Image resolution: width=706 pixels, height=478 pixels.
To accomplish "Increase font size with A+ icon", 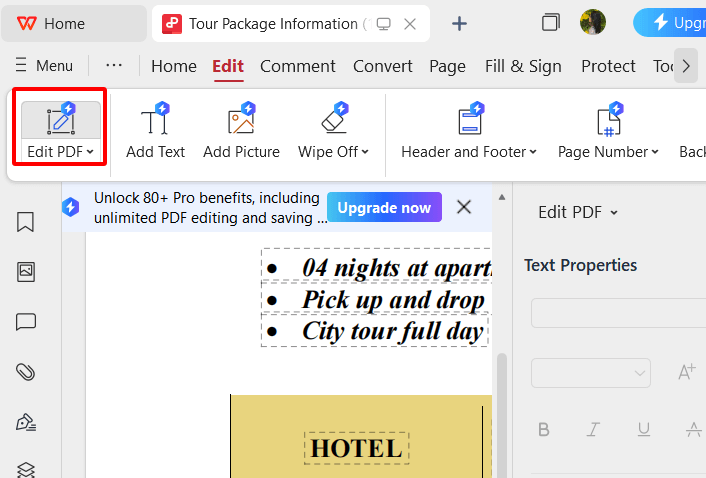I will click(687, 372).
